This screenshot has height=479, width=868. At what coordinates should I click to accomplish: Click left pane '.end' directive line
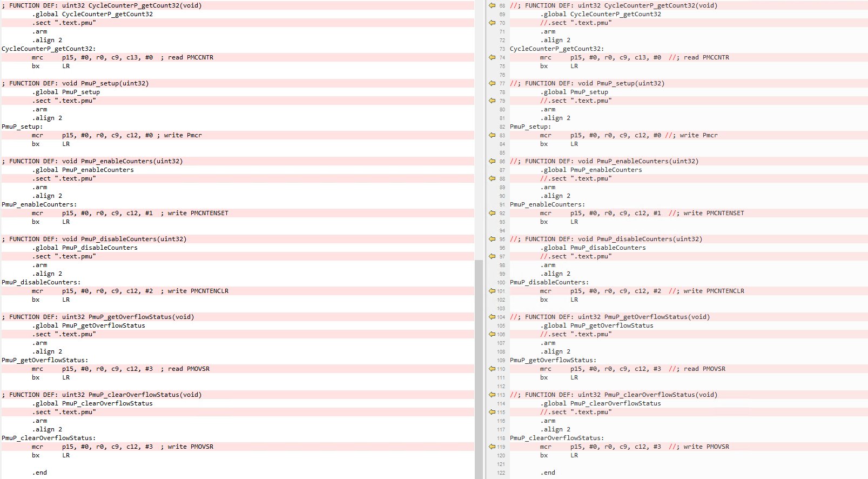[x=238, y=473]
